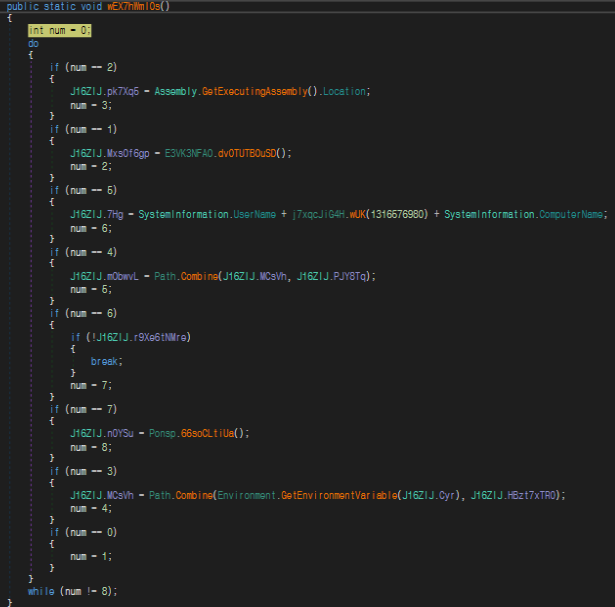The image size is (615, 607).
Task: Open the j7xqcJiG4H class reference
Action: coord(318,214)
